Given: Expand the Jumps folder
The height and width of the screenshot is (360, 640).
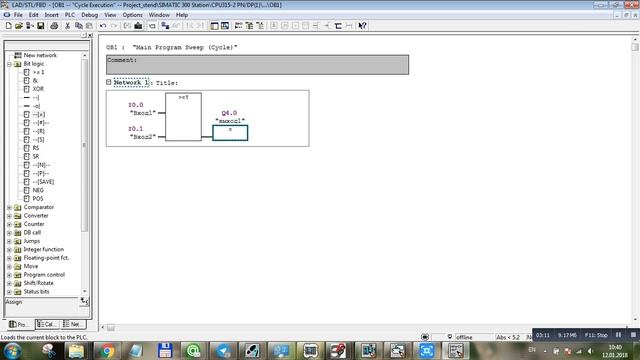Looking at the screenshot, I should click(x=9, y=241).
